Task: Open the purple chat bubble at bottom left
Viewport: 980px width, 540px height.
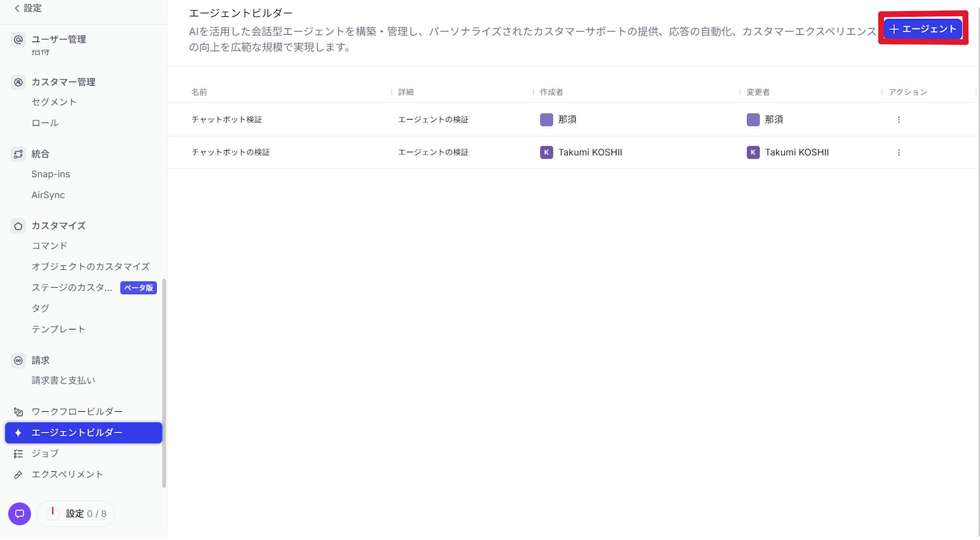Action: tap(19, 514)
